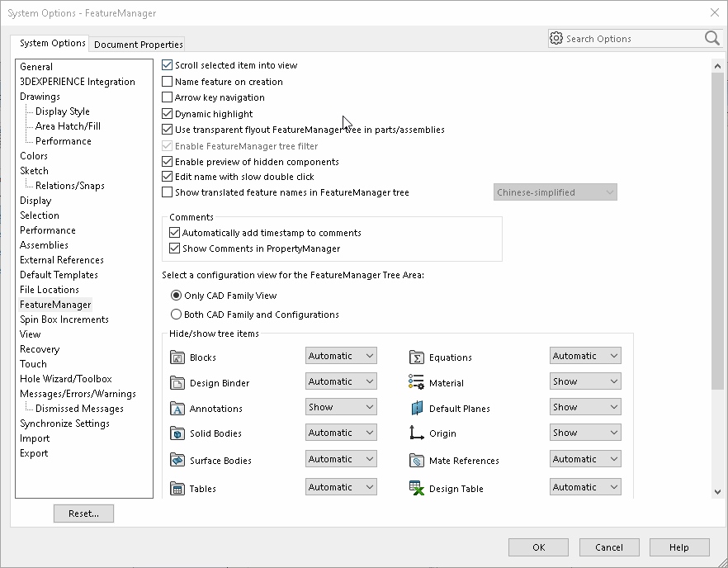Select 3DEXPERIENCE Integration category
The height and width of the screenshot is (568, 728).
click(x=78, y=82)
